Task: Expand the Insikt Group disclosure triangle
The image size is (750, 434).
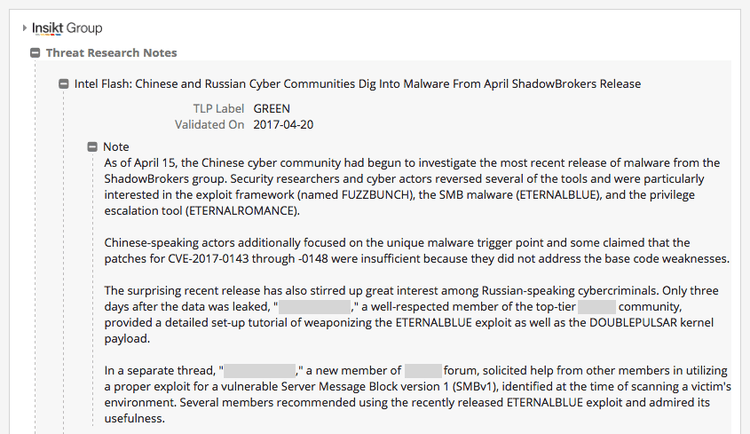Action: tap(23, 28)
